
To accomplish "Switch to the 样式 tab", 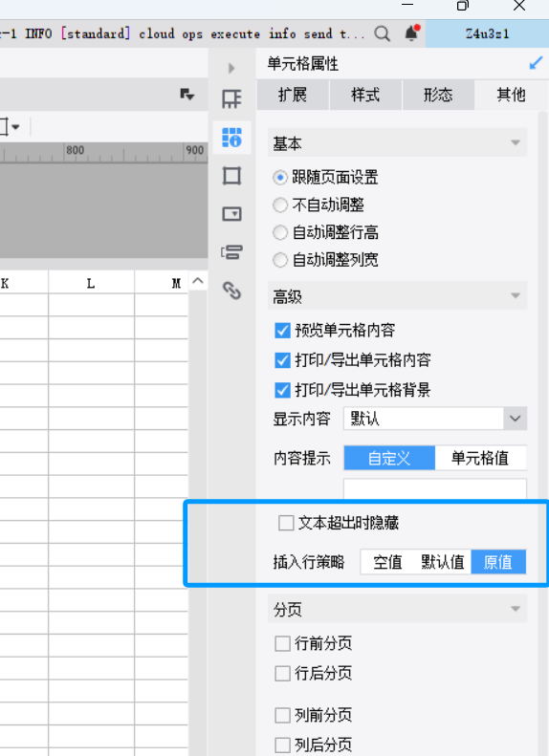I will pos(365,95).
